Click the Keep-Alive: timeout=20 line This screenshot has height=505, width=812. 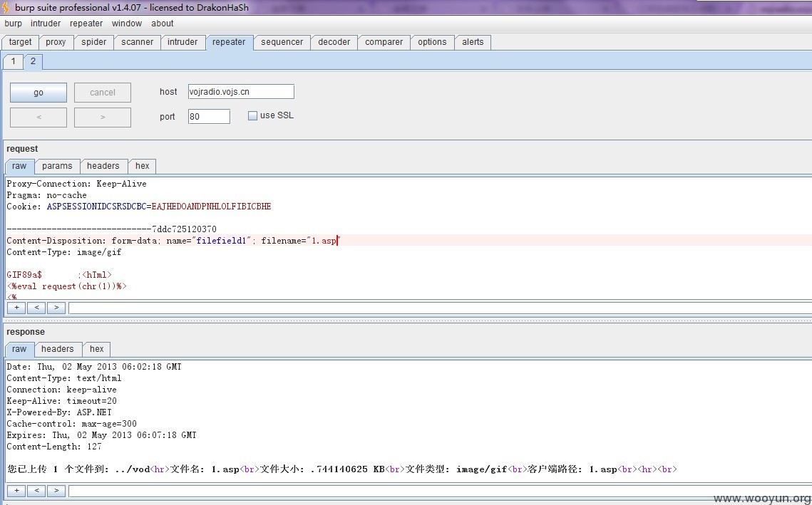(x=61, y=401)
